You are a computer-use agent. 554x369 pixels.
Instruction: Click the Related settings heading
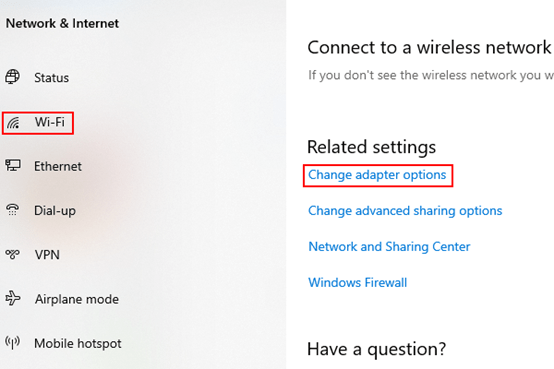tap(372, 147)
